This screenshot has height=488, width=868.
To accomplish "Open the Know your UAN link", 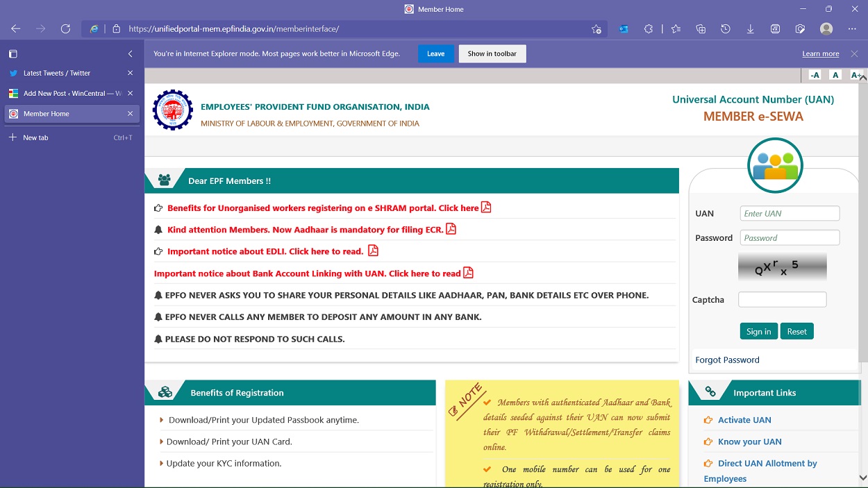I will pos(749,441).
